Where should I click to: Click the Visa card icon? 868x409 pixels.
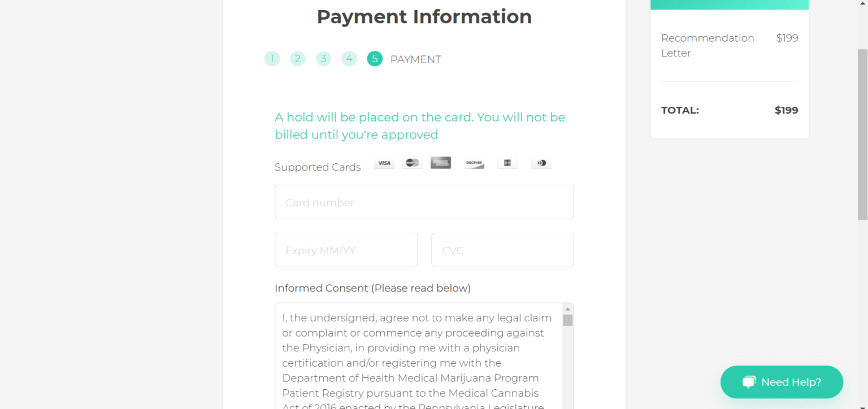point(384,163)
